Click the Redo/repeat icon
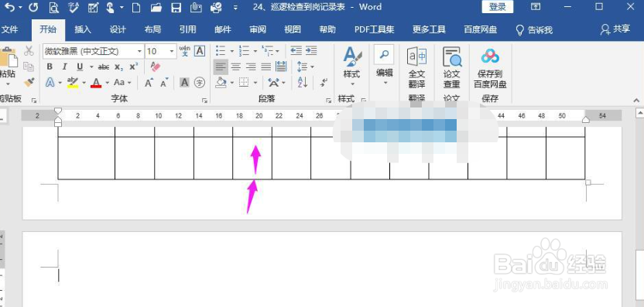The height and width of the screenshot is (307, 644). tap(34, 7)
